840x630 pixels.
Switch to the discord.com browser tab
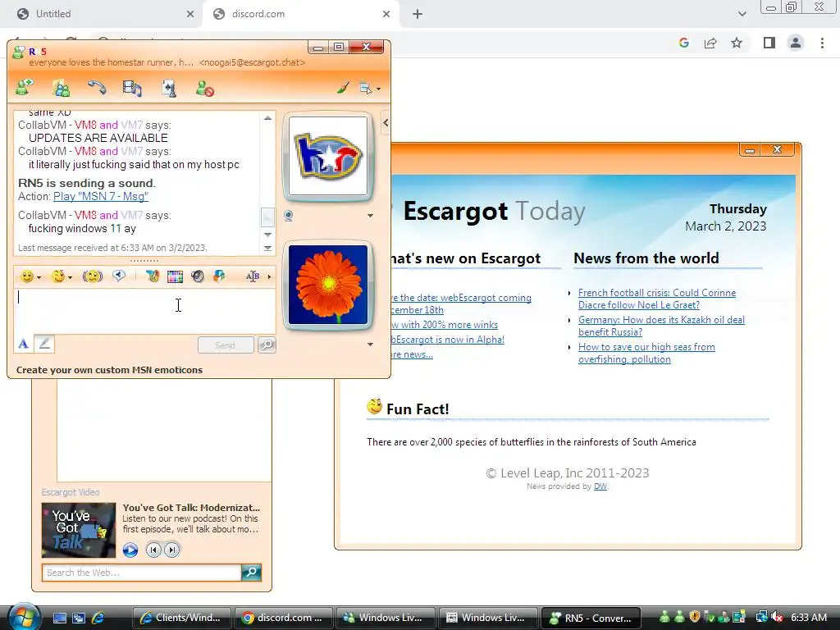300,14
